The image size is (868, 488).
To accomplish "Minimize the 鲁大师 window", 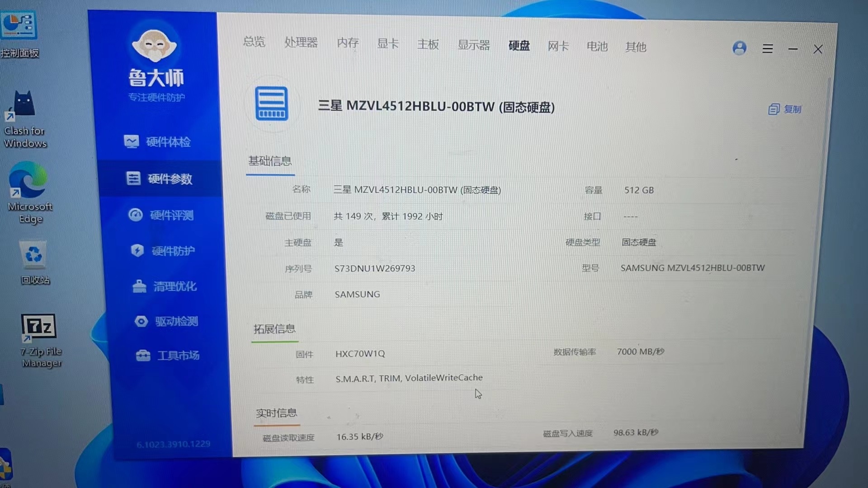I will [793, 49].
